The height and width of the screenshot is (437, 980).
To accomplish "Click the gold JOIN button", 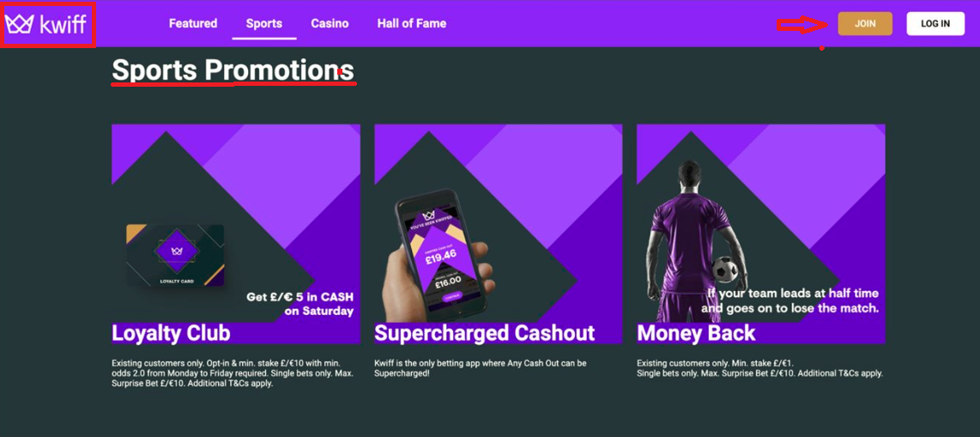I will pos(865,24).
